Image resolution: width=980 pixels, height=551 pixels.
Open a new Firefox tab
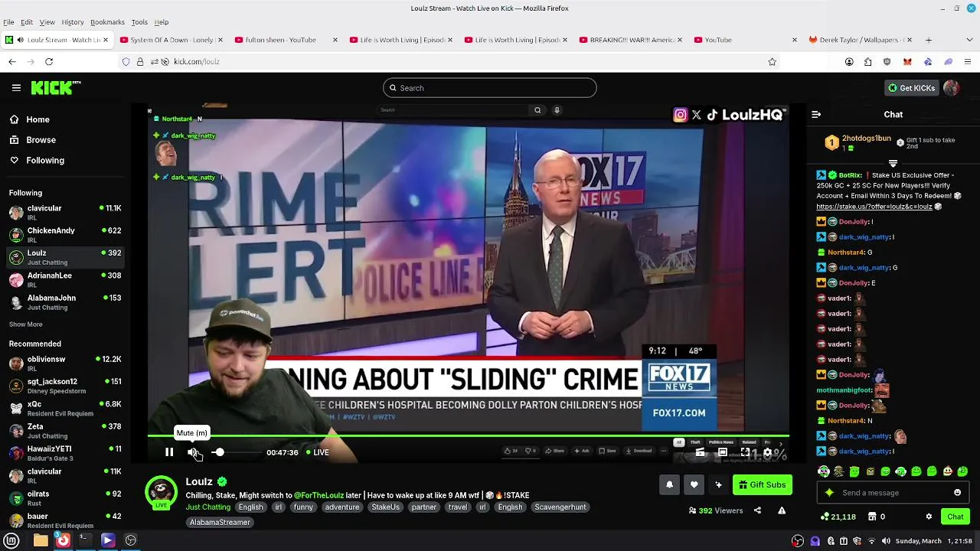click(929, 40)
